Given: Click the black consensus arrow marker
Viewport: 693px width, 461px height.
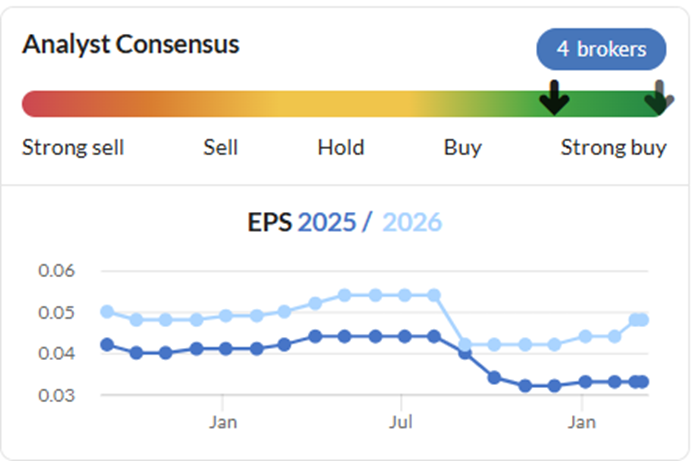Looking at the screenshot, I should [x=554, y=98].
